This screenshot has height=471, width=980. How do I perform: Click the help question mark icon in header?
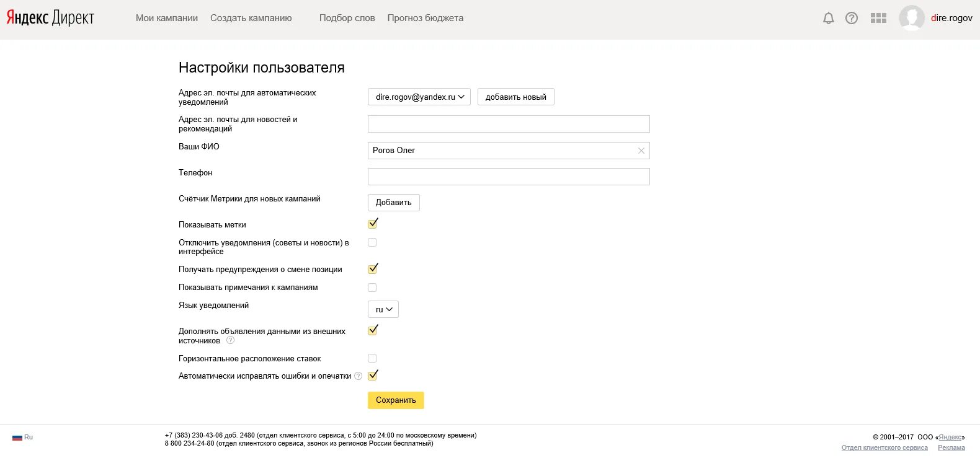tap(852, 19)
